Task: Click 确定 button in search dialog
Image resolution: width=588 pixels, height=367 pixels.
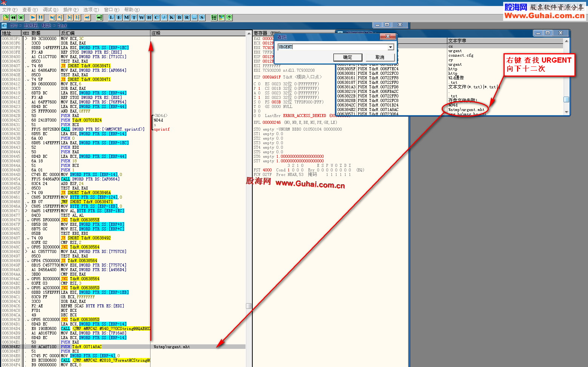Action: [x=348, y=57]
